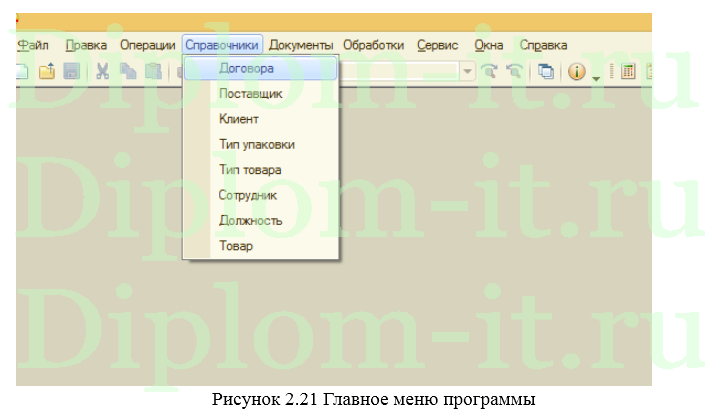705x416 pixels.
Task: Select the Клиент menu entry
Action: pyautogui.click(x=239, y=119)
